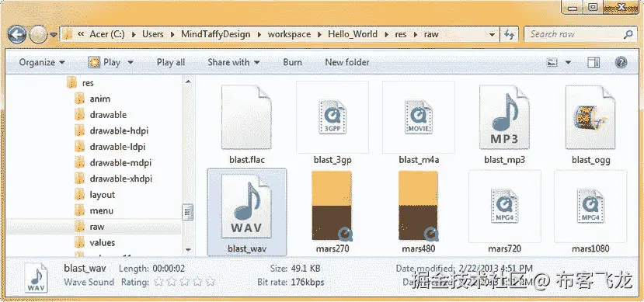Click the blast_wav name in details pane

point(85,269)
